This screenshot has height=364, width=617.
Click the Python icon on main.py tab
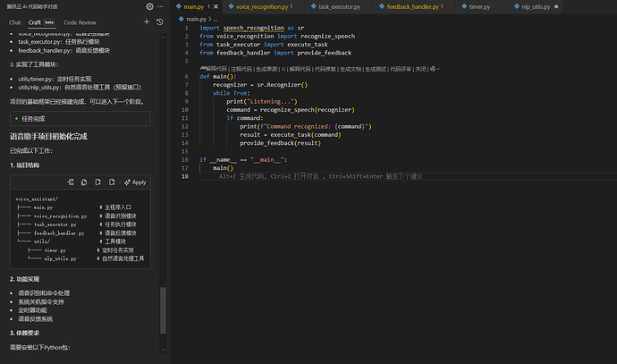click(x=179, y=6)
